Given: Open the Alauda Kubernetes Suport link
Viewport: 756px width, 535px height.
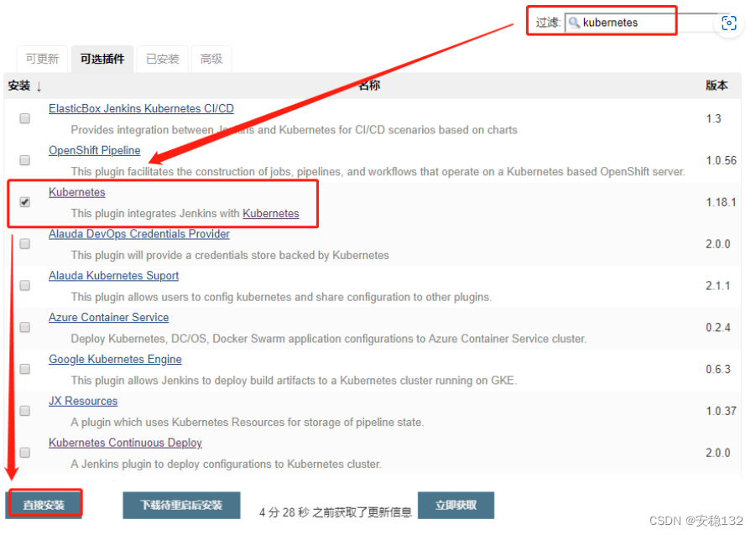Looking at the screenshot, I should point(113,275).
